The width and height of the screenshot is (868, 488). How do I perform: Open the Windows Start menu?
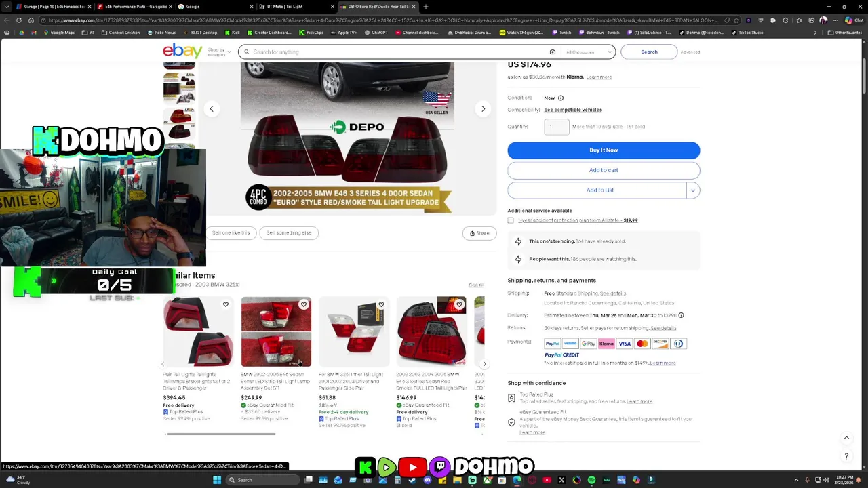point(217,480)
